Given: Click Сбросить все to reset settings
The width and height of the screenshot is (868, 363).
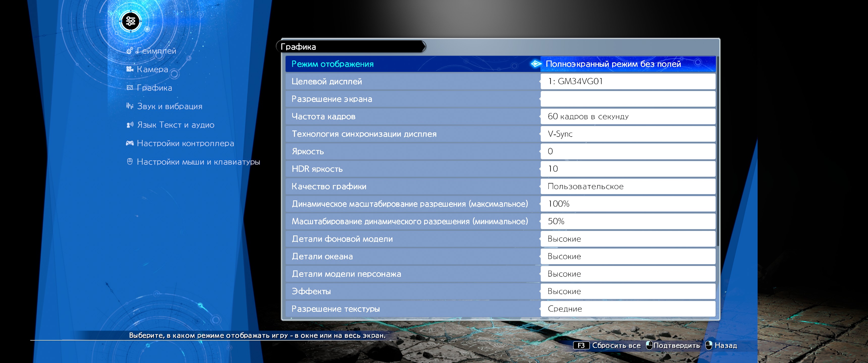Looking at the screenshot, I should tap(616, 346).
